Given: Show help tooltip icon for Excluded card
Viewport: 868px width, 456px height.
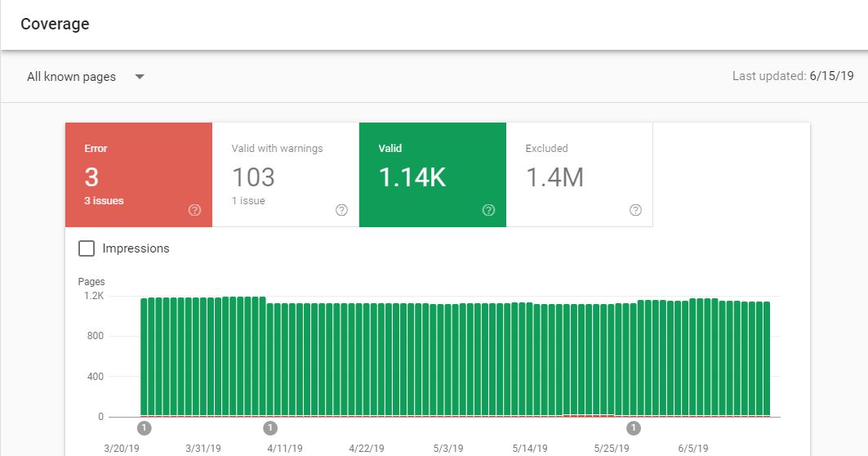Looking at the screenshot, I should (635, 210).
